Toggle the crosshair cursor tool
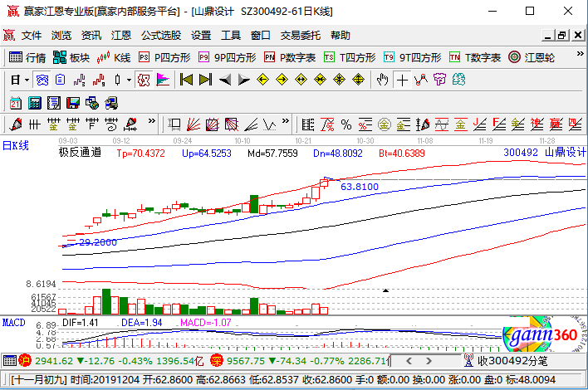Screen dimensions: 588x390 [x=402, y=80]
